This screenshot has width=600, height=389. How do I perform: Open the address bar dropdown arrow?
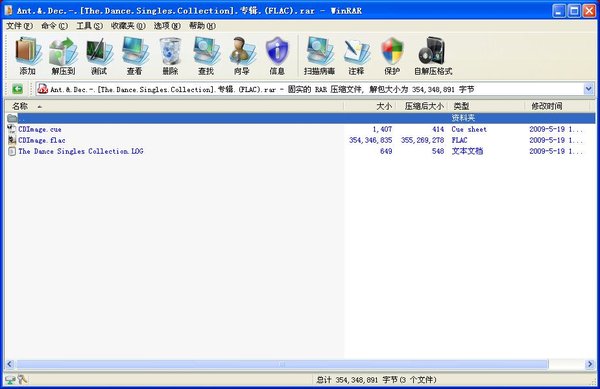tap(589, 89)
